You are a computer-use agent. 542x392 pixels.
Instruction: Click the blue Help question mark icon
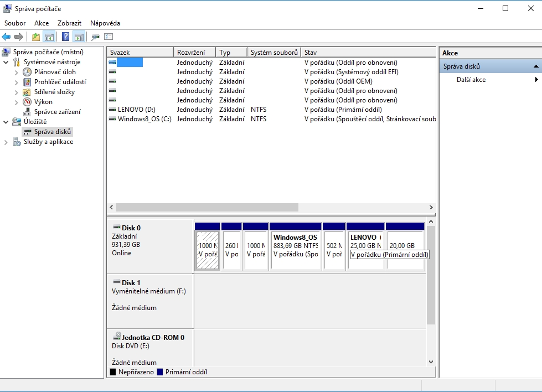(x=65, y=37)
